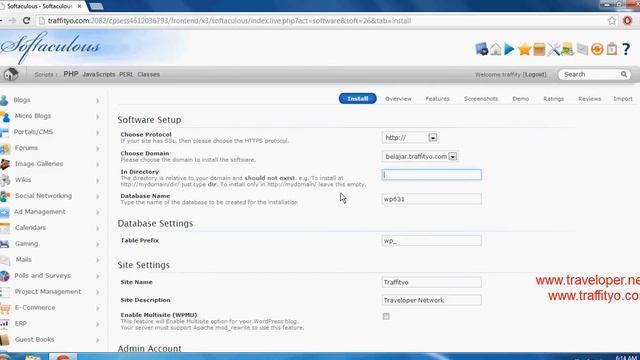Click the Micro Blogs category icon

tap(5, 116)
